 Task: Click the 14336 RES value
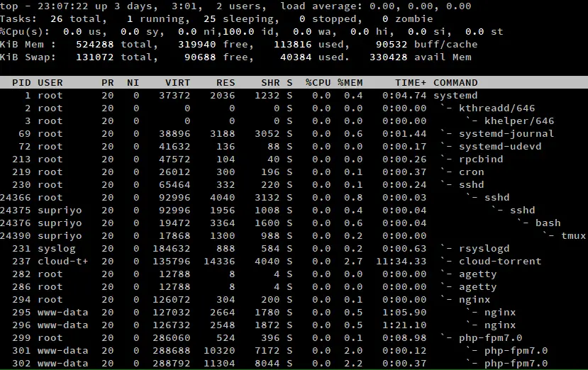[x=219, y=262]
